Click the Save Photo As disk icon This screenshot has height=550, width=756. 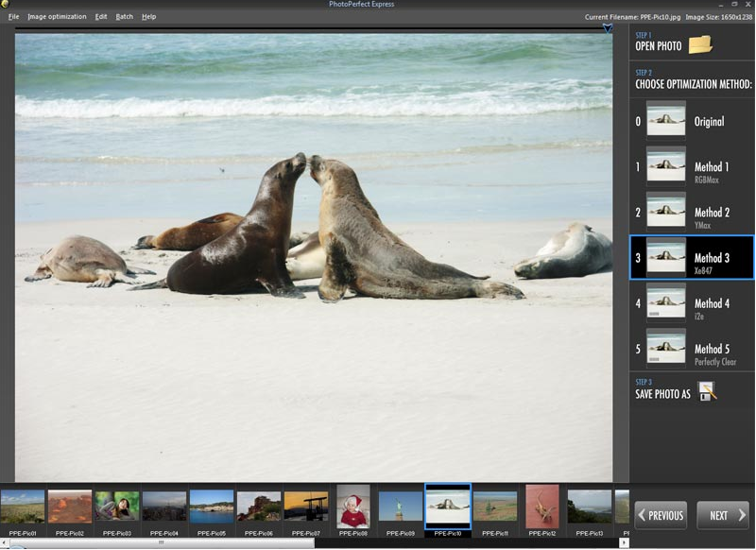pyautogui.click(x=707, y=392)
